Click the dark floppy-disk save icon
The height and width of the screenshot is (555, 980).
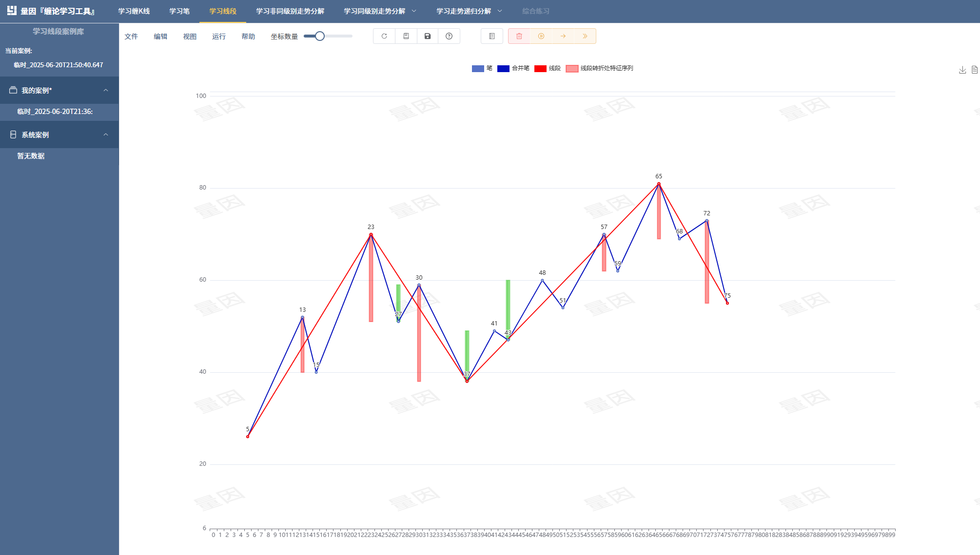(x=428, y=36)
